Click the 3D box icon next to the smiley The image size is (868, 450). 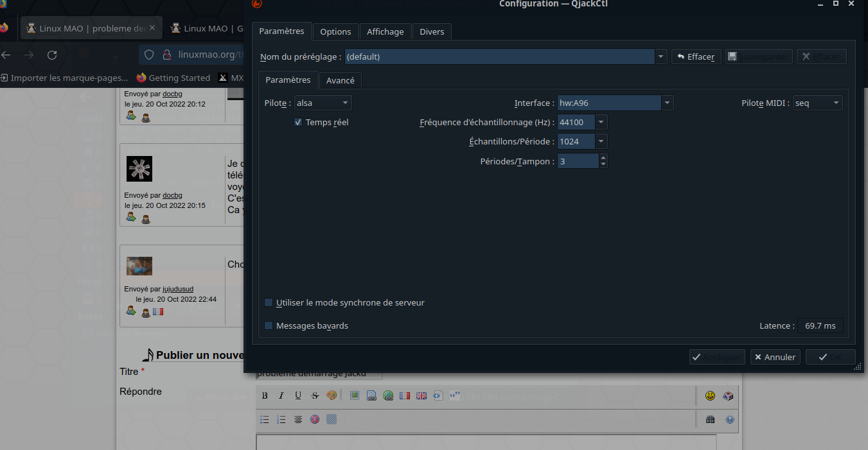point(728,396)
